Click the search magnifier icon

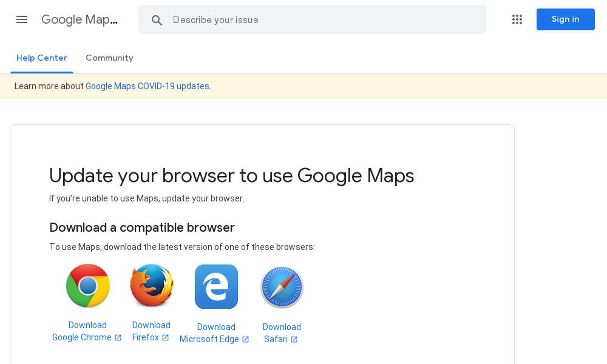pos(157,20)
